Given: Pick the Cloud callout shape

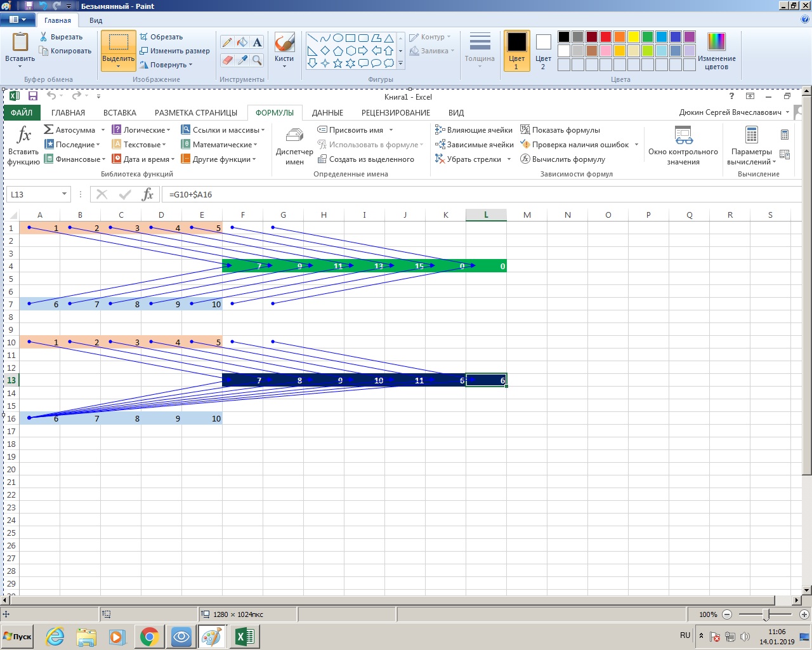Looking at the screenshot, I should click(x=388, y=63).
